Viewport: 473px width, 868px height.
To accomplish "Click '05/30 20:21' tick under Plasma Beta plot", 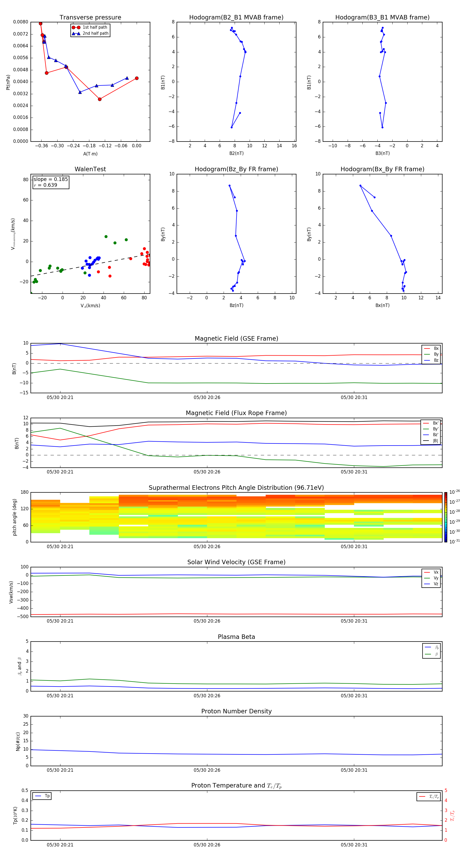I will 60,696.
